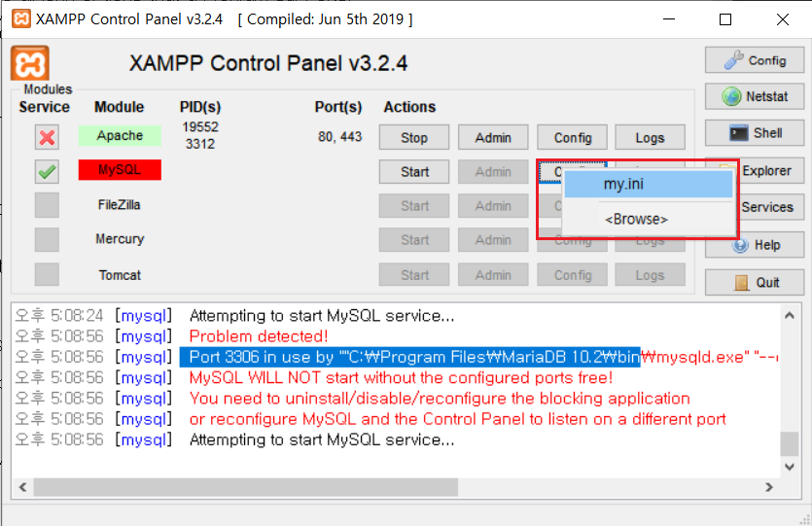
Task: Click the XAMPP logo in the title bar
Action: pyautogui.click(x=21, y=19)
